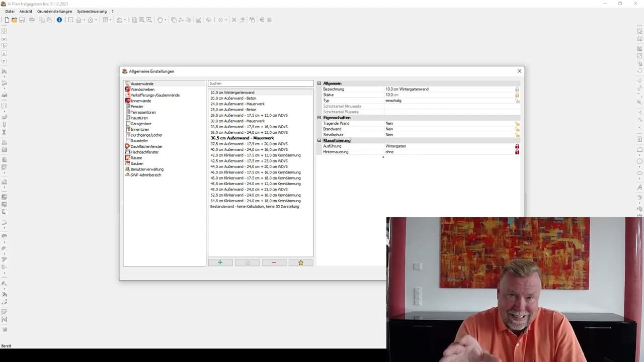The height and width of the screenshot is (362, 644).
Task: Collapse the Allgemein property group
Action: 319,83
